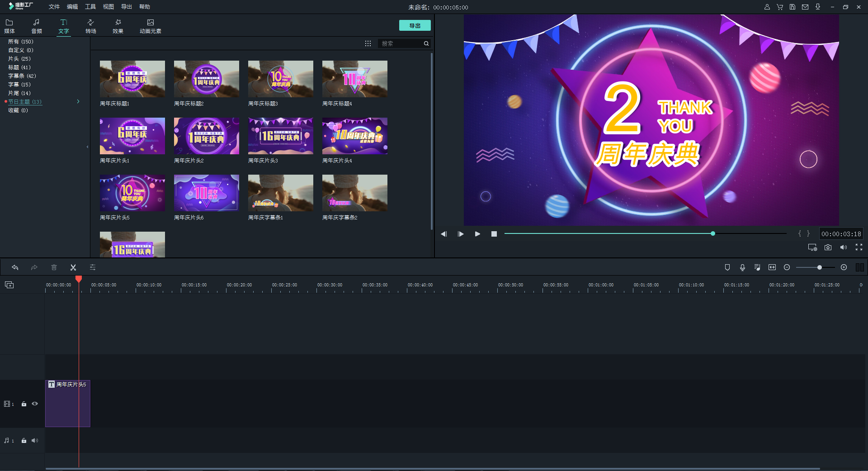
Task: Click the delete trash icon in timeline toolbar
Action: tap(54, 267)
